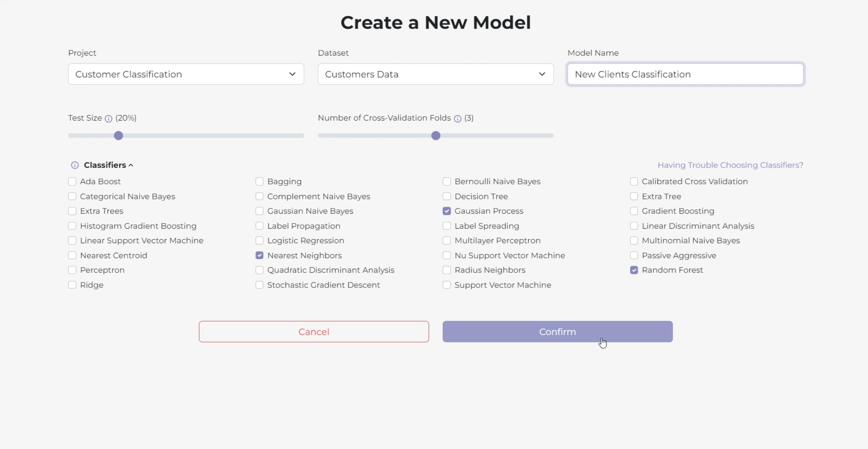The height and width of the screenshot is (449, 868).
Task: Click the Test Size info icon
Action: coord(108,119)
